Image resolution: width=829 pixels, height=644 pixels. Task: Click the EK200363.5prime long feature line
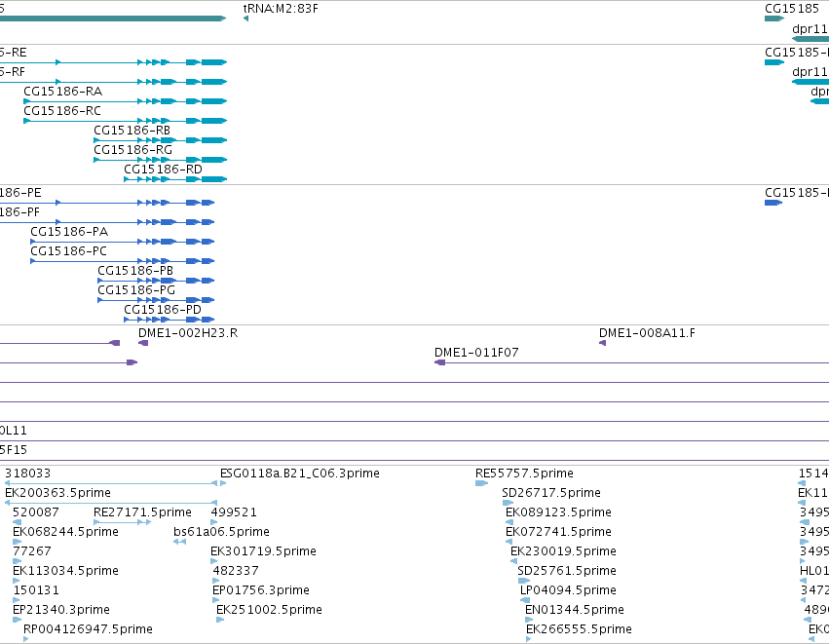tap(111, 503)
